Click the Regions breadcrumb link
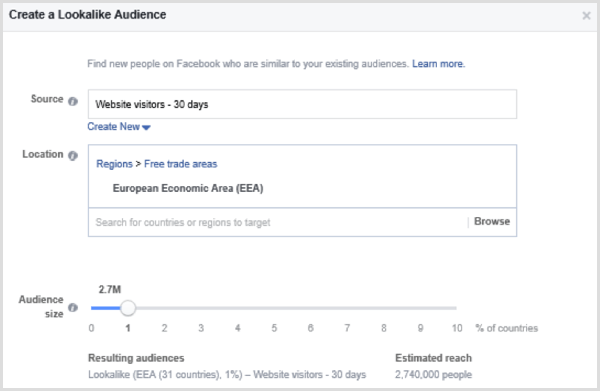This screenshot has height=391, width=600. point(114,164)
